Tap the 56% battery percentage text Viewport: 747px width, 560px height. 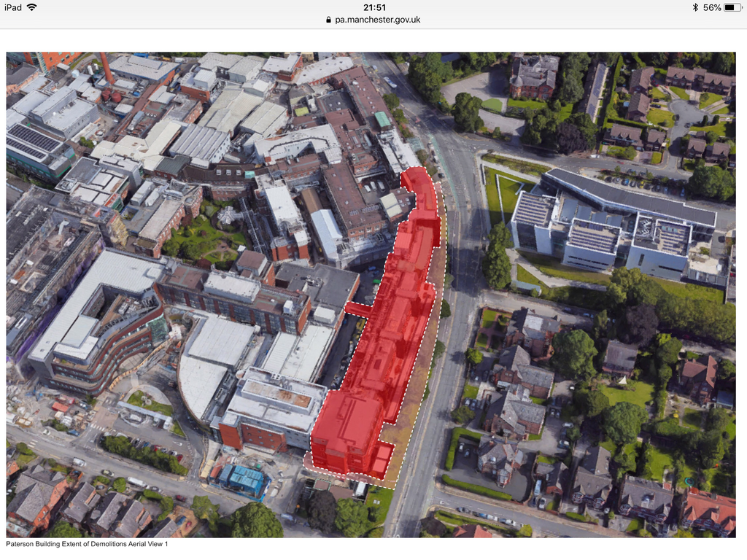click(712, 7)
